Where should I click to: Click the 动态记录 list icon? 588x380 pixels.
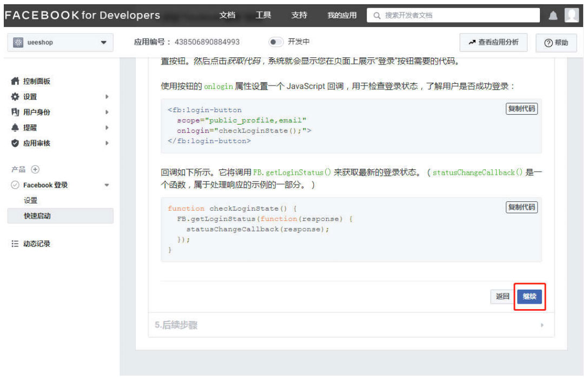[x=15, y=244]
